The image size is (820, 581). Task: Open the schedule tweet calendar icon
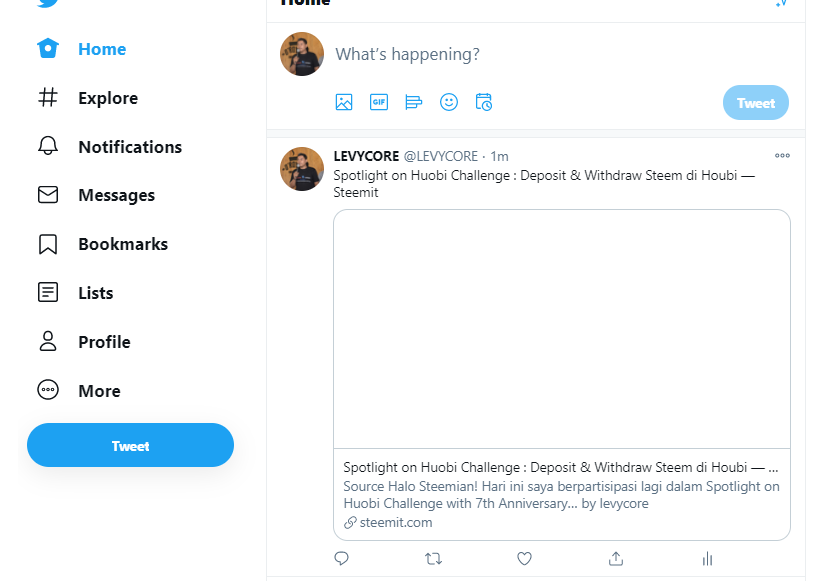coord(484,102)
